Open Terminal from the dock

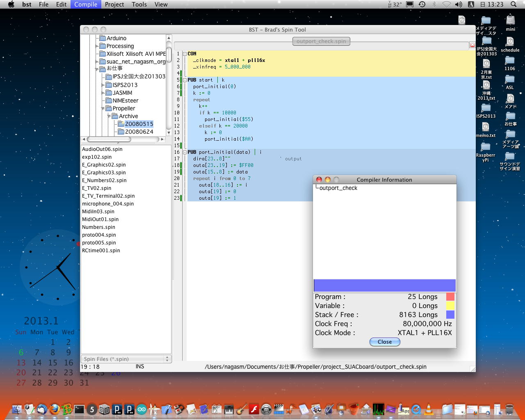(79, 409)
